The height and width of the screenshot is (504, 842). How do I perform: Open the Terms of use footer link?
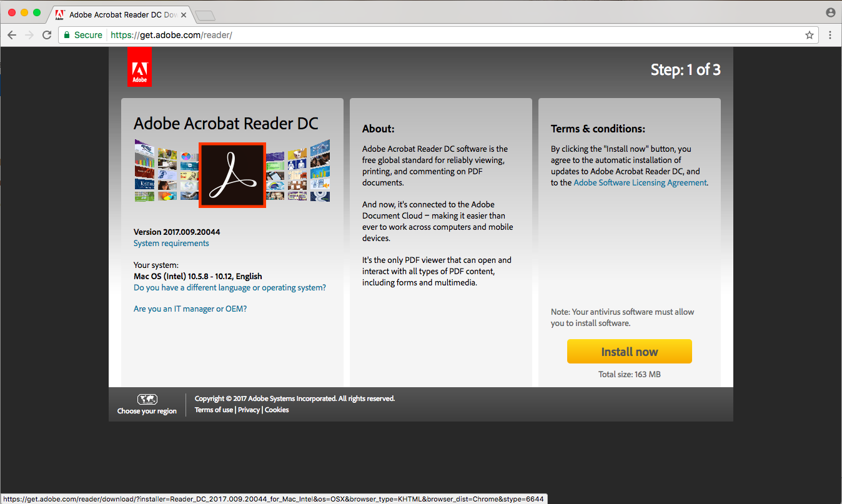click(214, 410)
